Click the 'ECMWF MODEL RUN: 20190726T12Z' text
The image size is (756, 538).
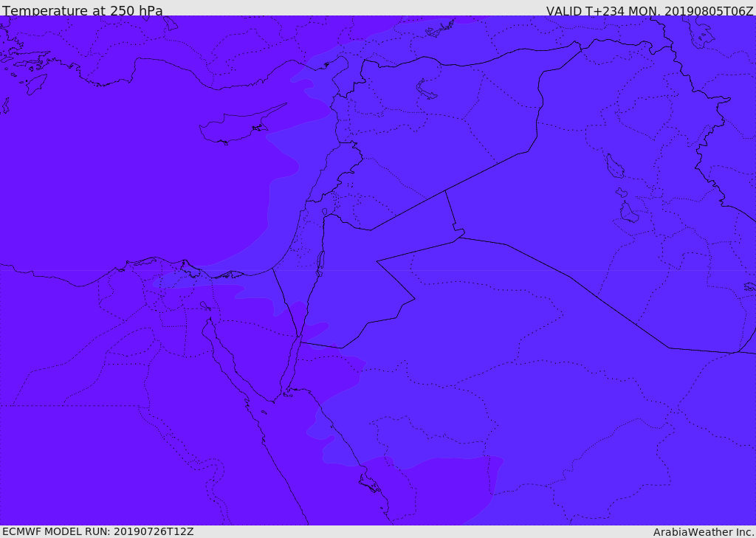click(x=98, y=532)
